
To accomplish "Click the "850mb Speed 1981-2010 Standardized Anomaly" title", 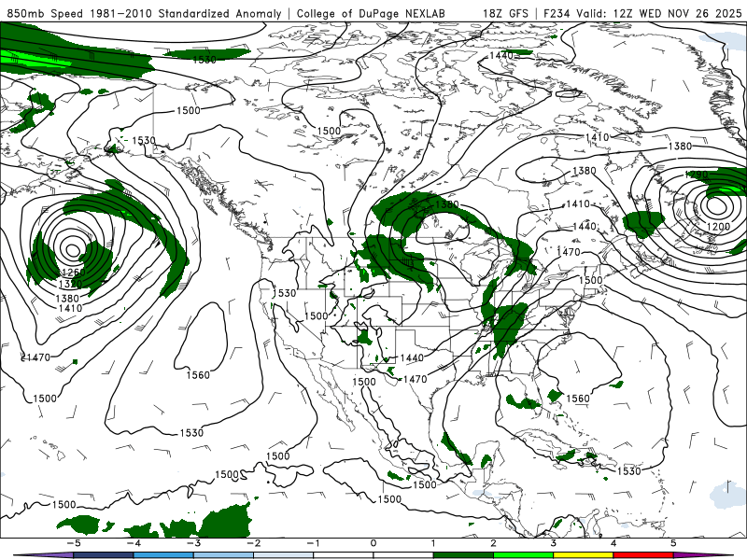I will pyautogui.click(x=144, y=13).
